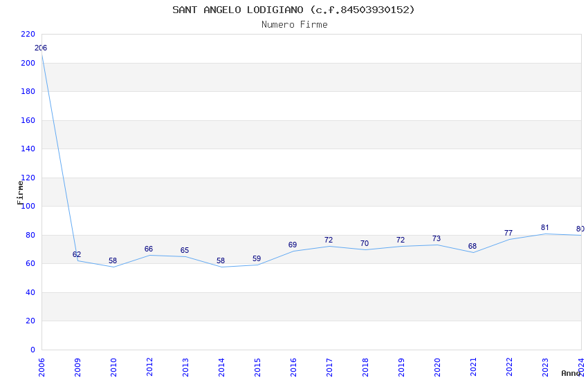Click the 73 data label for 2020
The image size is (588, 380).
[x=437, y=238]
